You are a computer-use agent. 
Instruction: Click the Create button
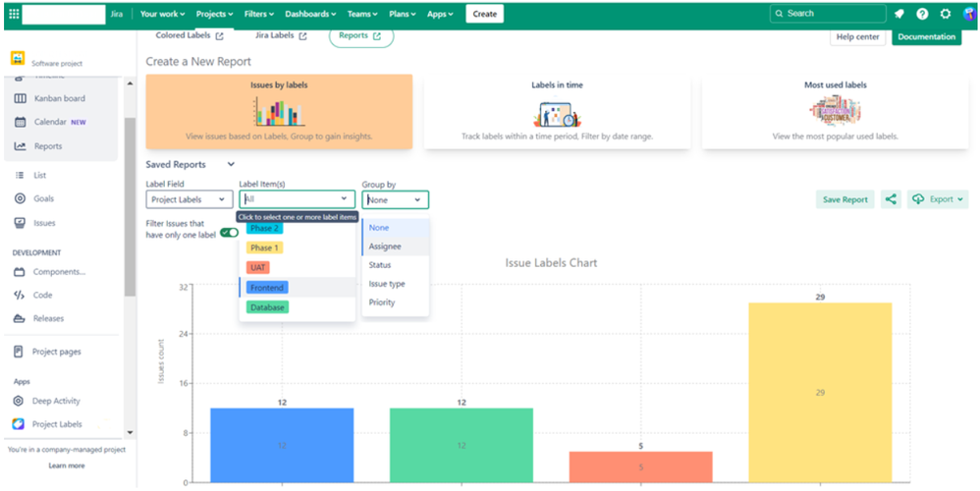(x=484, y=14)
